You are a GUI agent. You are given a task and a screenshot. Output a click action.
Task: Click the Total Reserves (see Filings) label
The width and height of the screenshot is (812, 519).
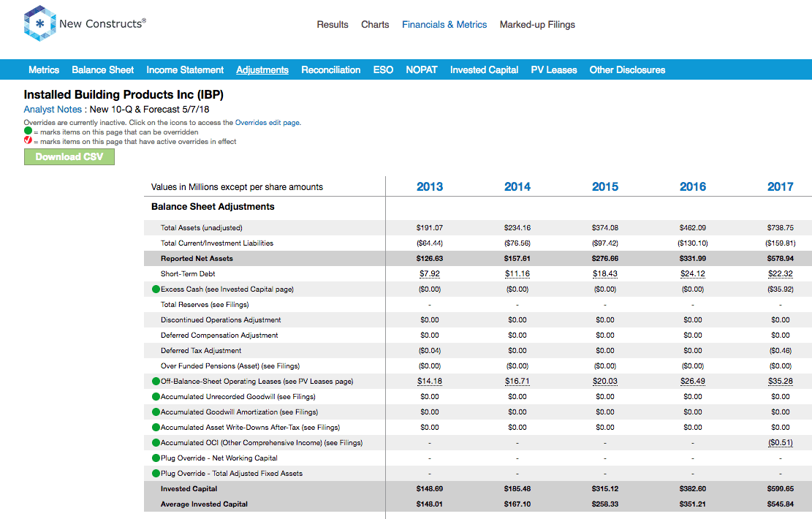pyautogui.click(x=205, y=305)
